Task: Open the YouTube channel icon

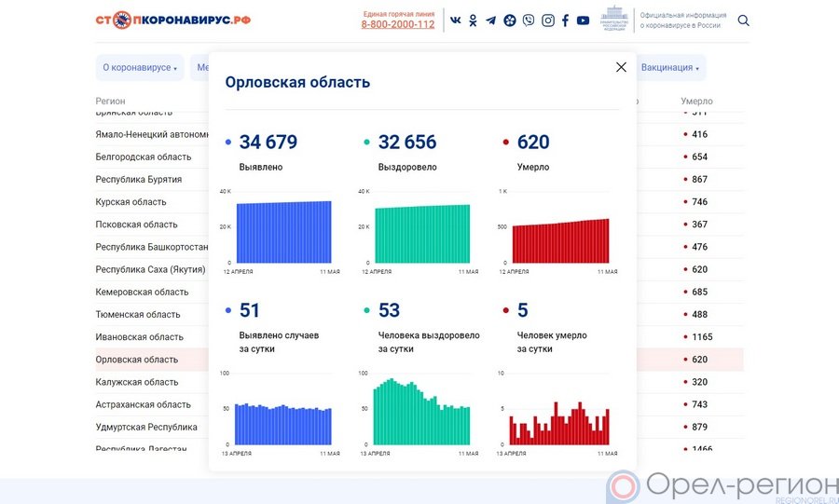Action: tap(583, 20)
